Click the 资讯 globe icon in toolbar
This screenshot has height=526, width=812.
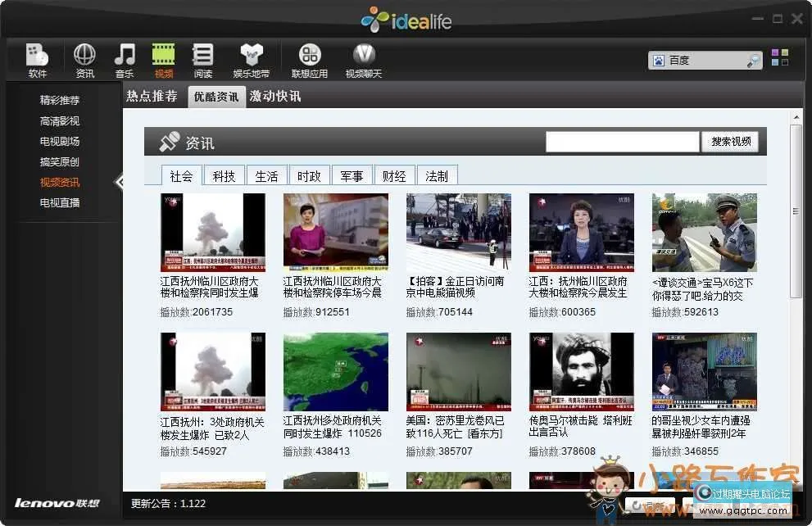pyautogui.click(x=84, y=56)
